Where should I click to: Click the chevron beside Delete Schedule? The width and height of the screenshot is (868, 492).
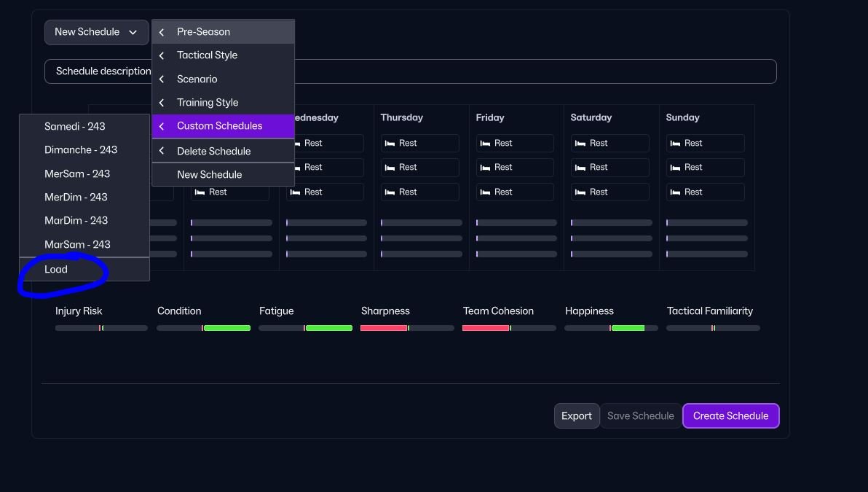click(x=162, y=152)
